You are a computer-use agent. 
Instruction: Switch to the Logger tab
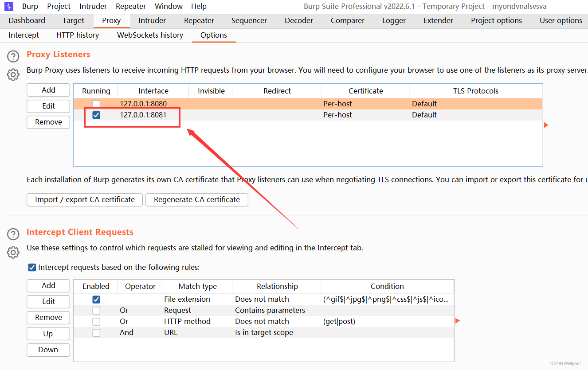point(394,20)
